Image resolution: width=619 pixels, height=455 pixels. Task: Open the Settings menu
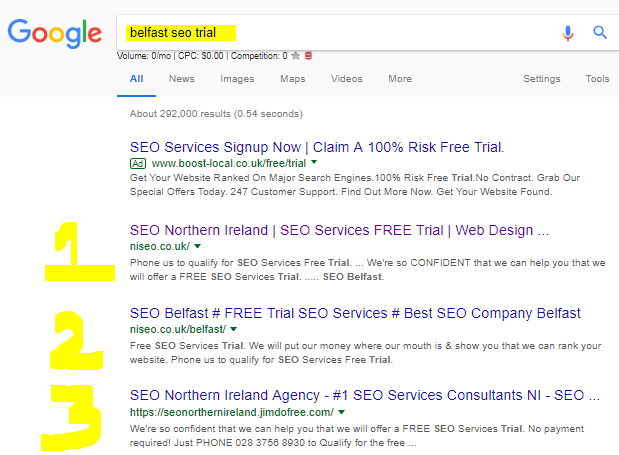pyautogui.click(x=542, y=79)
